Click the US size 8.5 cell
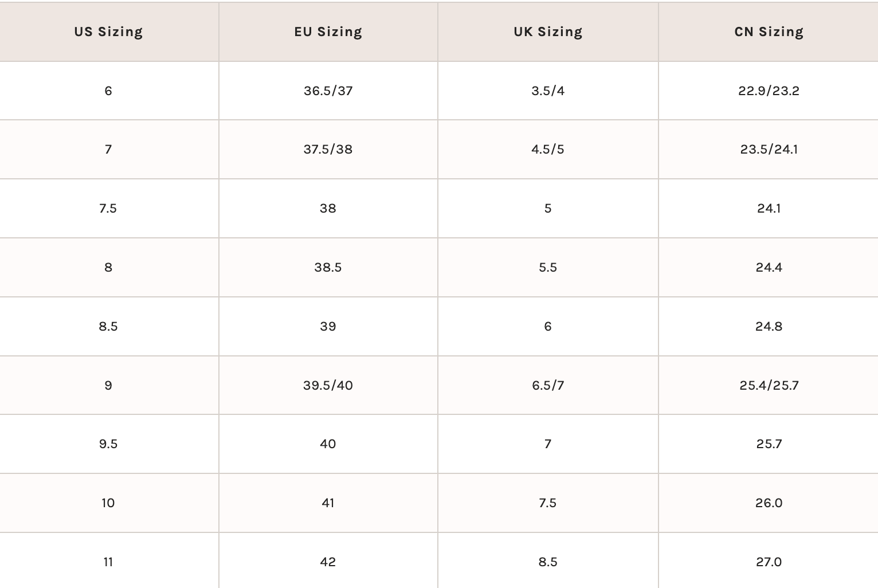The image size is (878, 588). coord(108,326)
